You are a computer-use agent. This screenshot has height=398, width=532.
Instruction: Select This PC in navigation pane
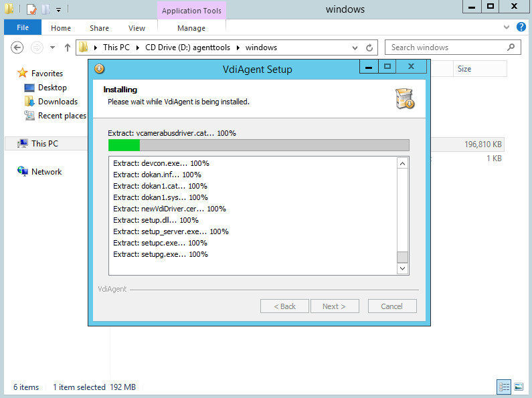44,144
